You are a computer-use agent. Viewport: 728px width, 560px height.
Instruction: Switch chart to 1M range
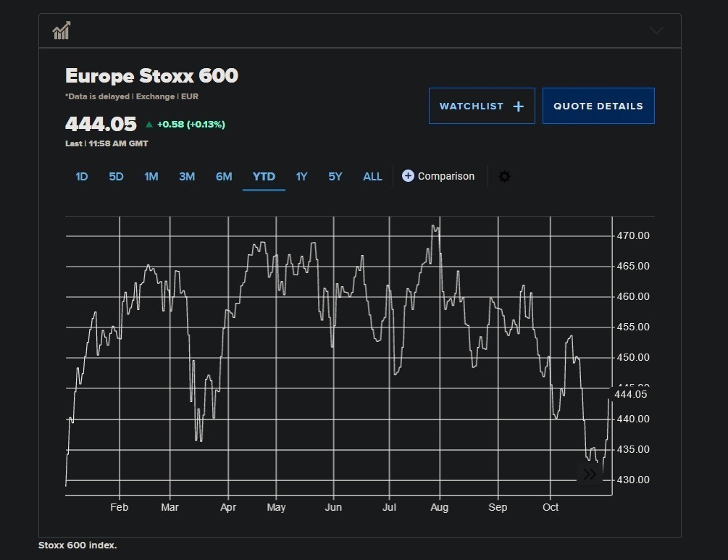151,177
